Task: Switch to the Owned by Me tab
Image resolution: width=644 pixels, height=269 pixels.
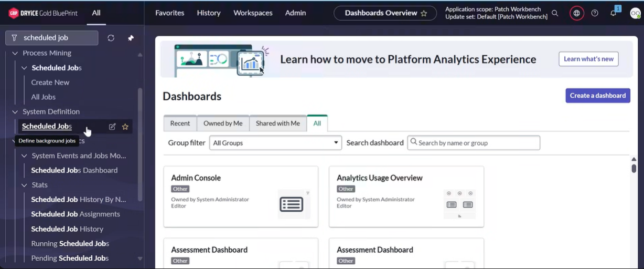Action: 223,123
